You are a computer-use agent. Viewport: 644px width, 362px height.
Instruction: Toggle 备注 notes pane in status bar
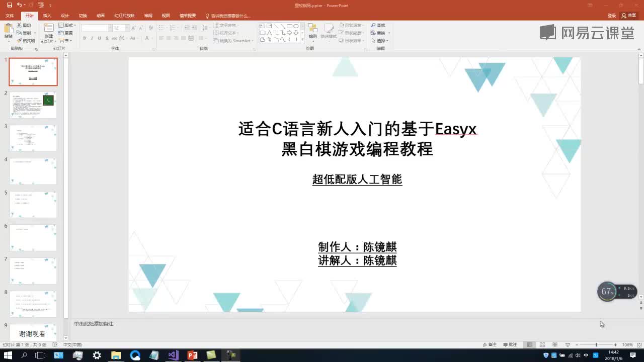coord(490,345)
